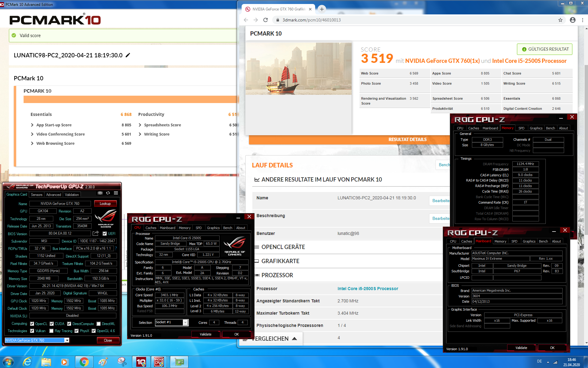
Task: Open Intel Core i5-2500S Processor link
Action: [368, 289]
